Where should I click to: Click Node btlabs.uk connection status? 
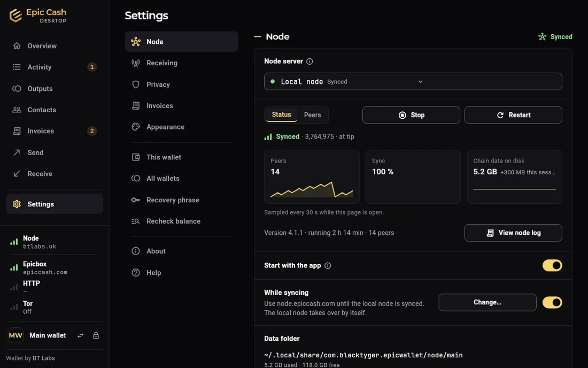pos(55,242)
